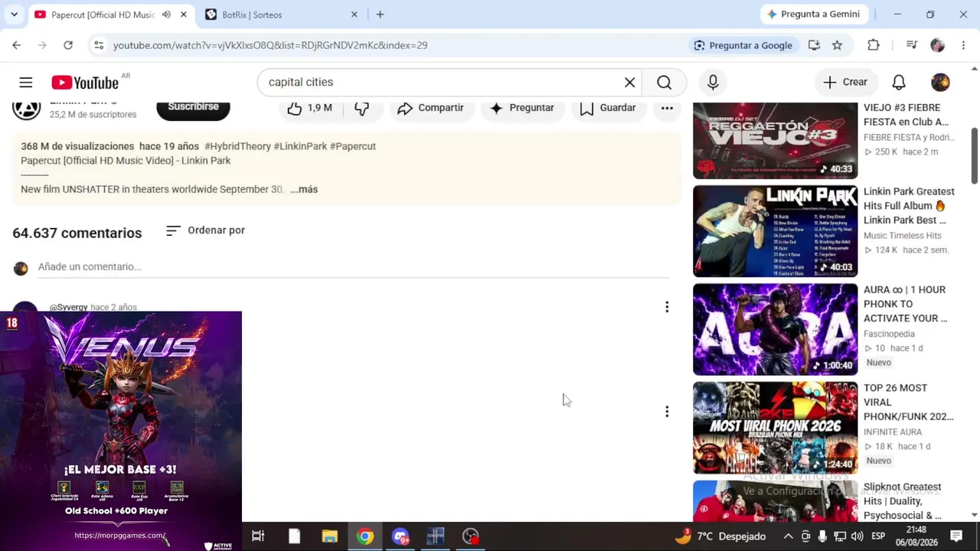The image size is (980, 551).
Task: Open the weather widget showing 7°C Despejado
Action: [x=720, y=536]
